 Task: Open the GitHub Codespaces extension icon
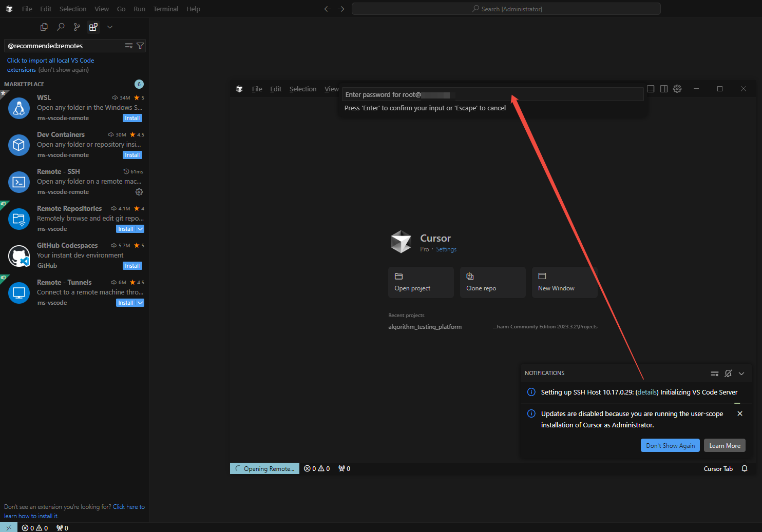(x=19, y=256)
